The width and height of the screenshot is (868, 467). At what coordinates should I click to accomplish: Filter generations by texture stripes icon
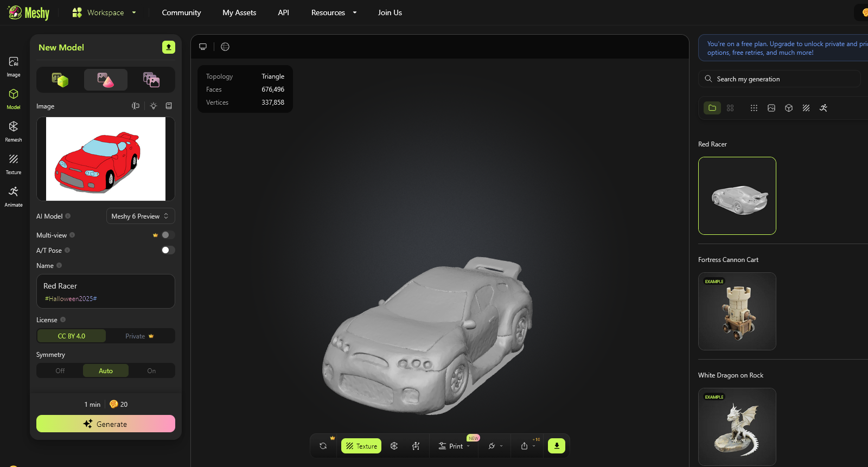tap(806, 108)
